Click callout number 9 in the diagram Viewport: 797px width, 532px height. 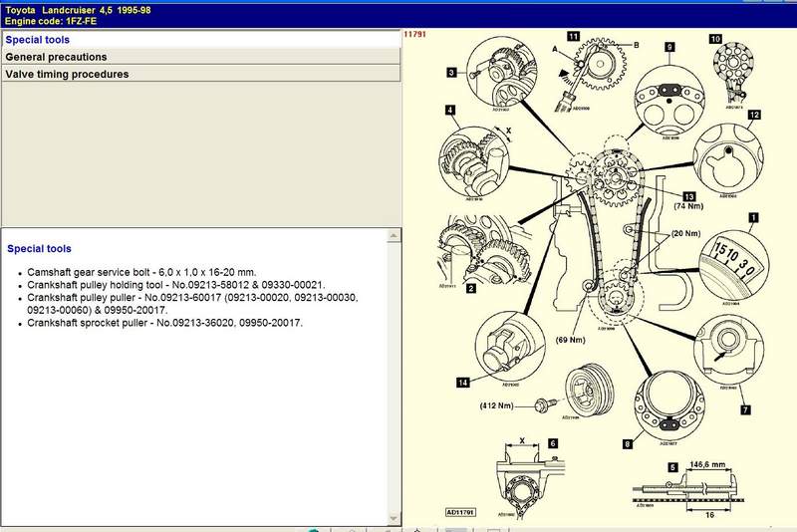coord(669,47)
